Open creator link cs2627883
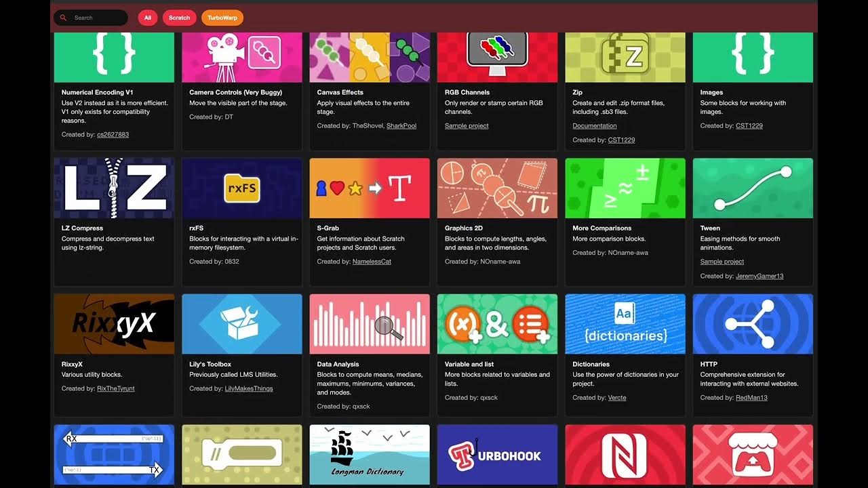Image resolution: width=868 pixels, height=488 pixels. (x=113, y=135)
